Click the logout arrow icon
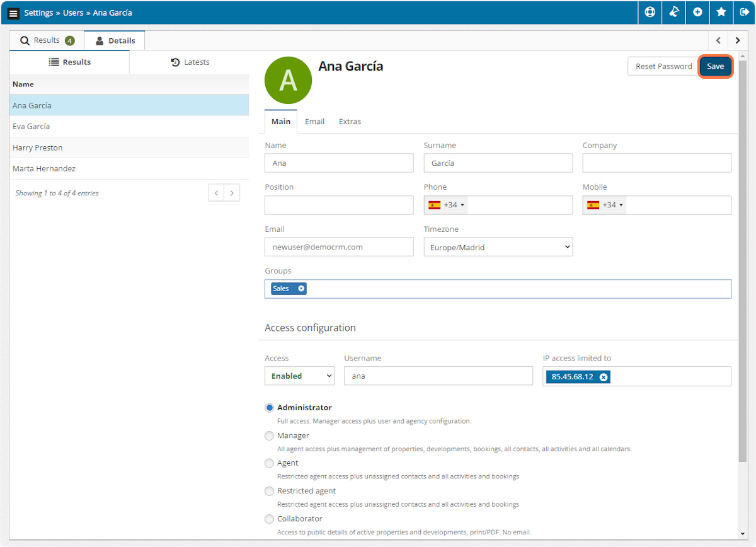Viewport: 756px width, 547px height. coord(744,13)
